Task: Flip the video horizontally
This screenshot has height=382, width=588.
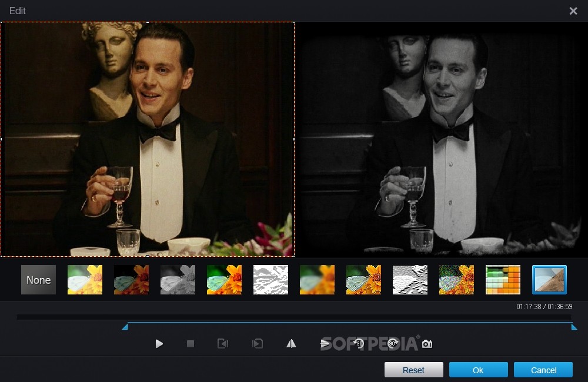Action: (x=292, y=343)
